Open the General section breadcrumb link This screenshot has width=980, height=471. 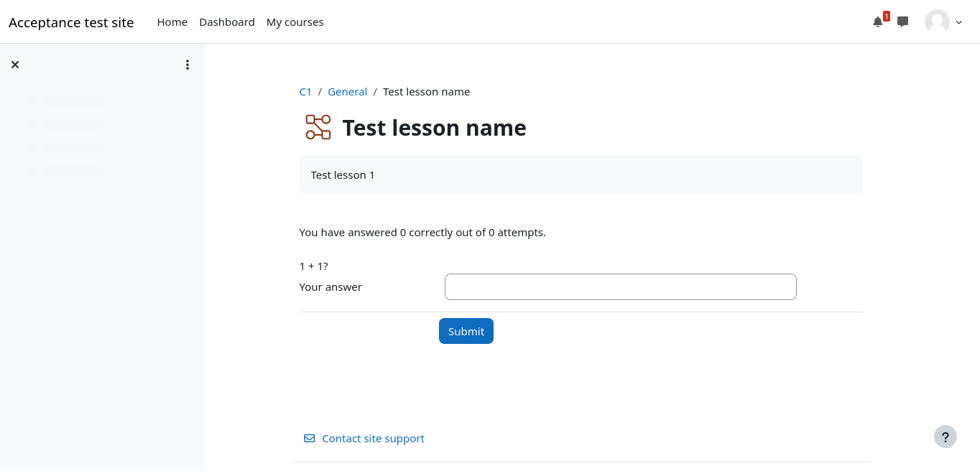tap(347, 92)
